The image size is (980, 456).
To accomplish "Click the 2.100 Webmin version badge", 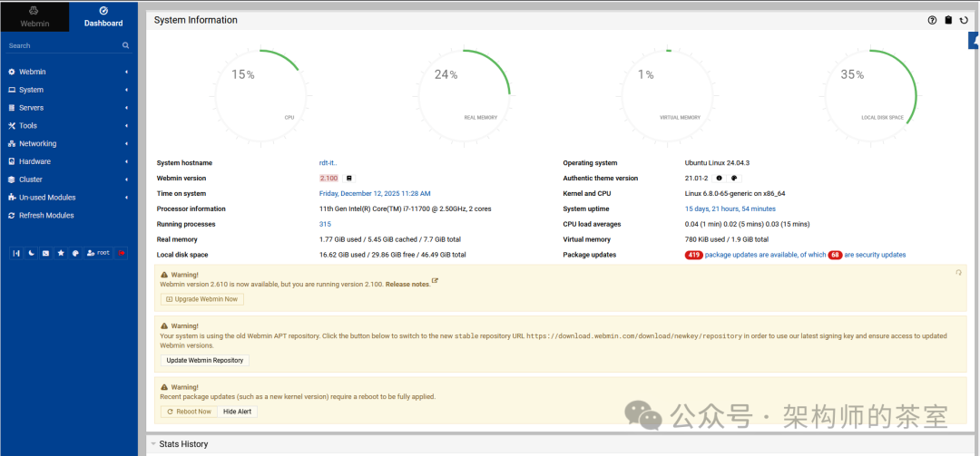I will [328, 178].
